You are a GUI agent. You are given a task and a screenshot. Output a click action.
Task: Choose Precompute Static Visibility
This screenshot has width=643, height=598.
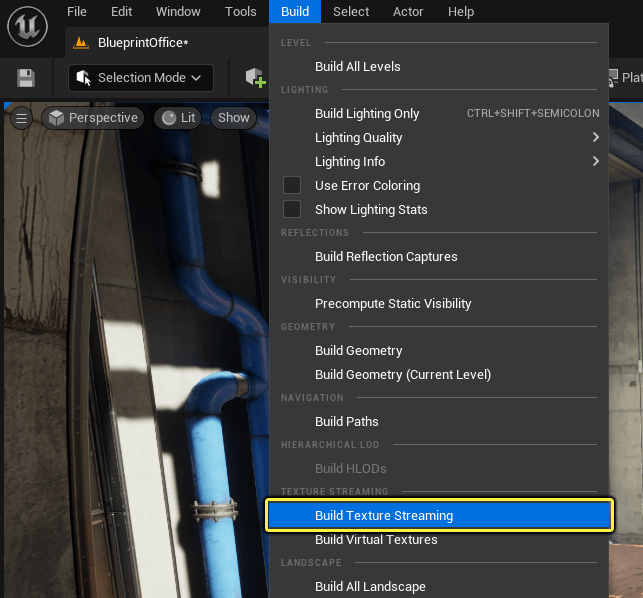[x=439, y=304]
